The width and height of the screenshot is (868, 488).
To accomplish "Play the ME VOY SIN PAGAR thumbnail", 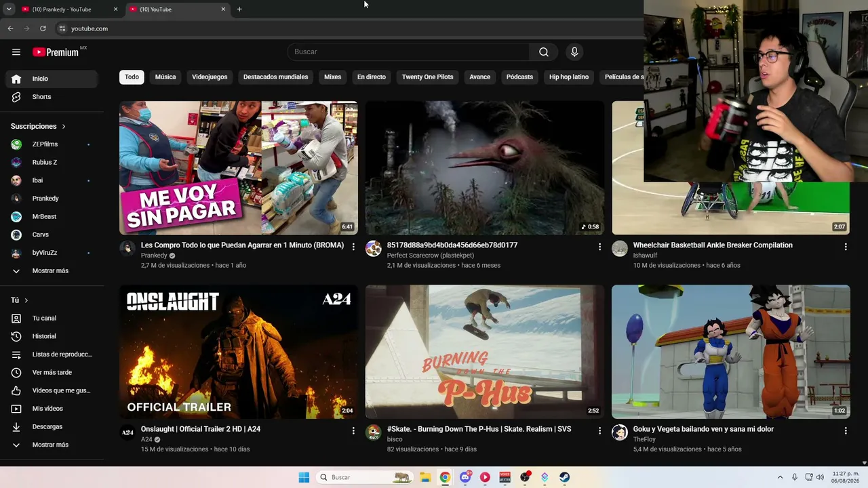I will [239, 168].
